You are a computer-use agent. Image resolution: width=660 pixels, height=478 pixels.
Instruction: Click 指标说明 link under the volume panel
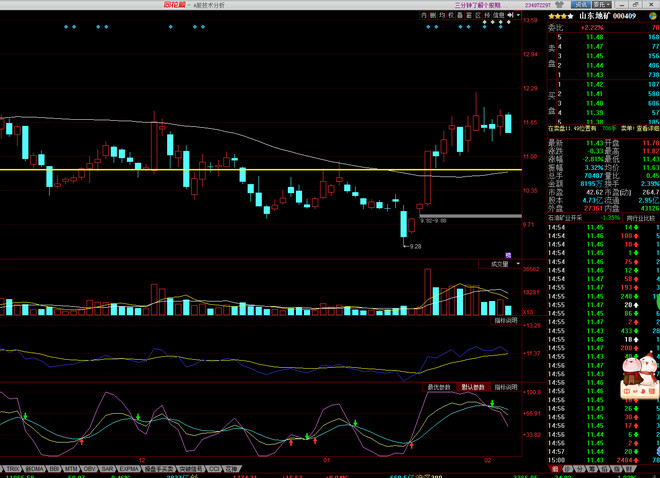(506, 321)
